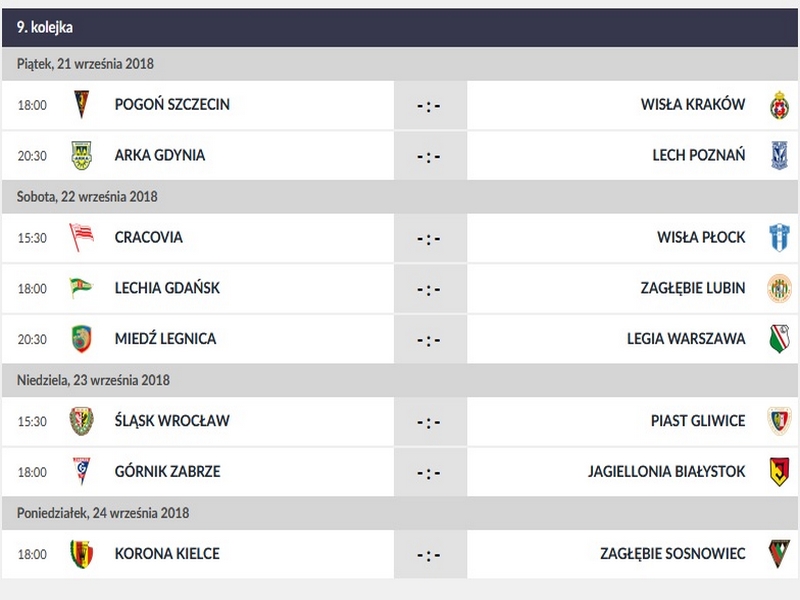Click the Cracovia club crest
Image resolution: width=800 pixels, height=600 pixels.
coord(81,238)
